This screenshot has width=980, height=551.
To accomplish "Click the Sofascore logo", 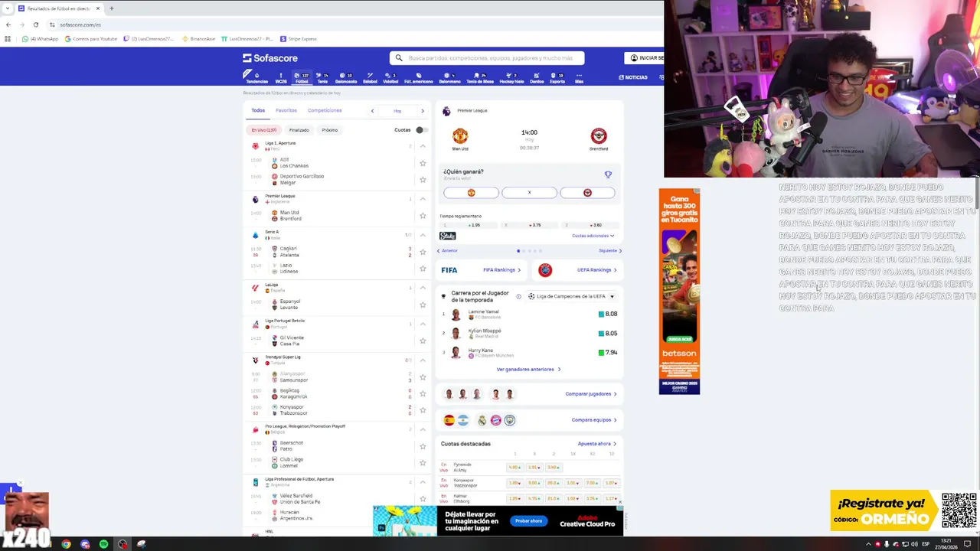I will [x=270, y=58].
